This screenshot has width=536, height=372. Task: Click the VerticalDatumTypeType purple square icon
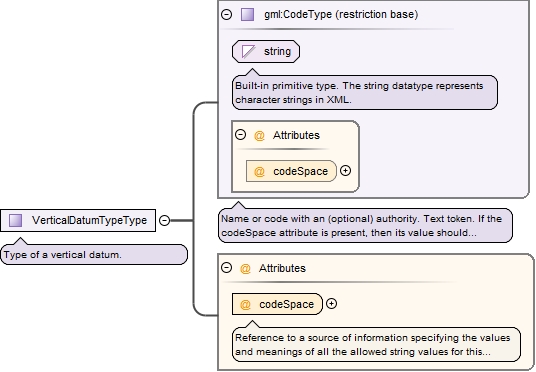(15, 220)
